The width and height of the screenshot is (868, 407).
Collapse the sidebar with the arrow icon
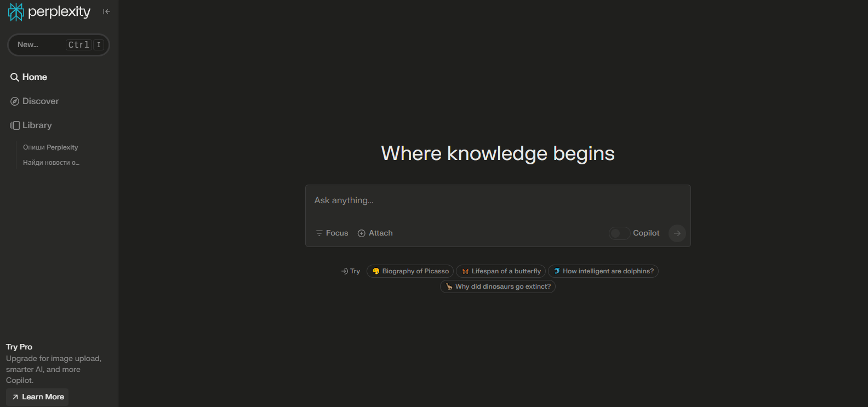coord(106,12)
